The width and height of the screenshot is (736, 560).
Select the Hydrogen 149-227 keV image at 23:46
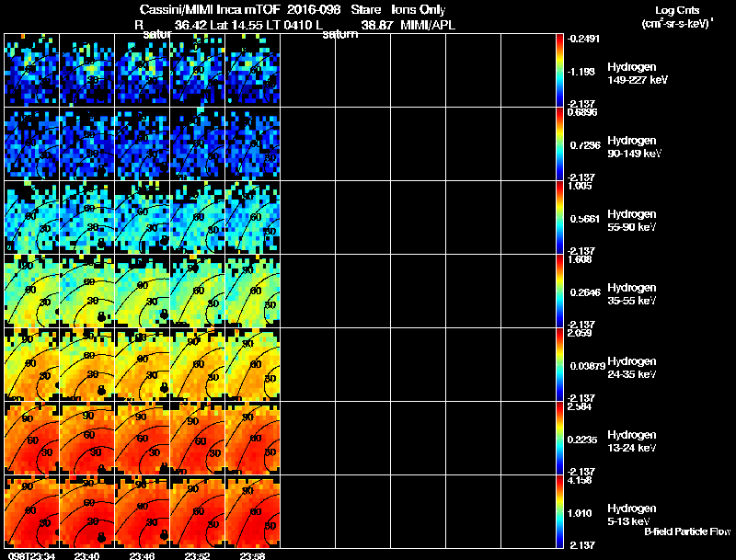coord(143,71)
